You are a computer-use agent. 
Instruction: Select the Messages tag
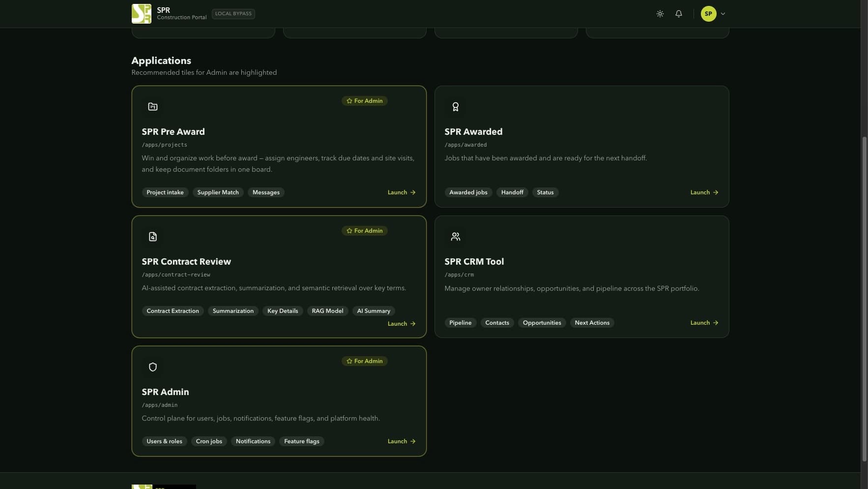point(266,192)
